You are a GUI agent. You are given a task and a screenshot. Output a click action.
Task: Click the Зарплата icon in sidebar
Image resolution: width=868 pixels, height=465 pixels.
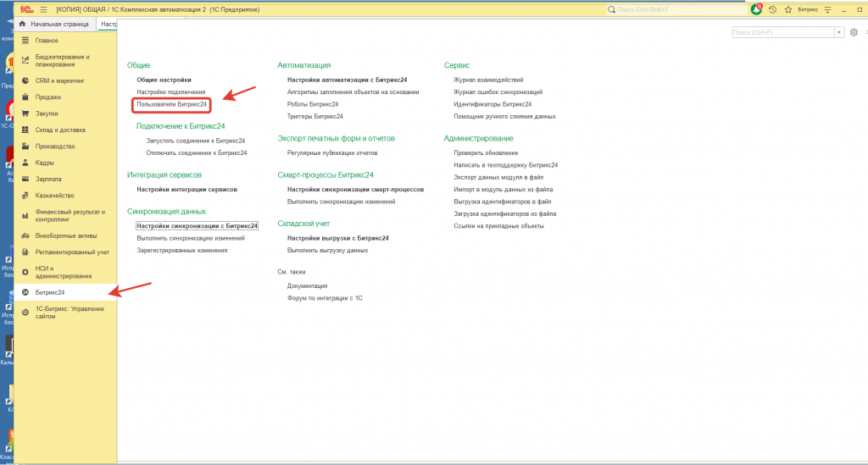[25, 180]
